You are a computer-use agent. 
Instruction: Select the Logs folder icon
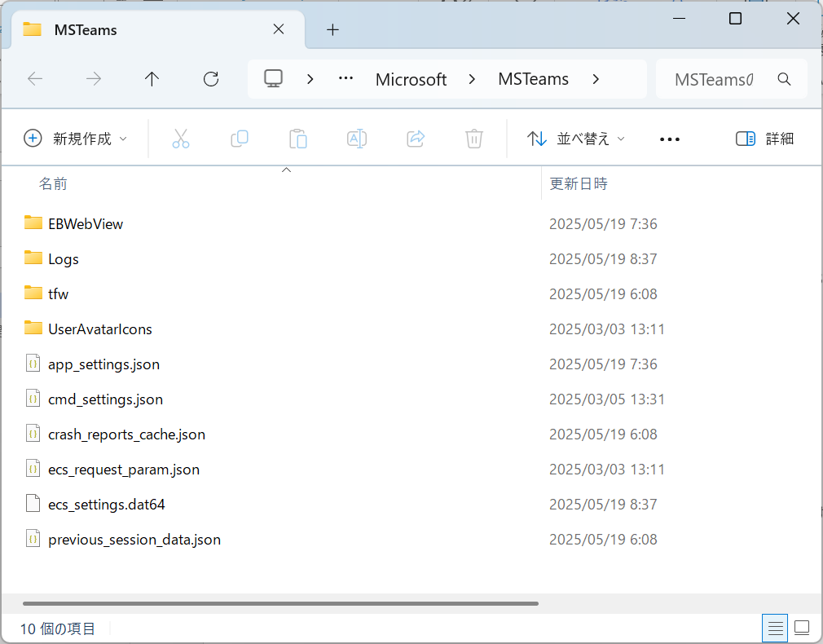point(33,258)
